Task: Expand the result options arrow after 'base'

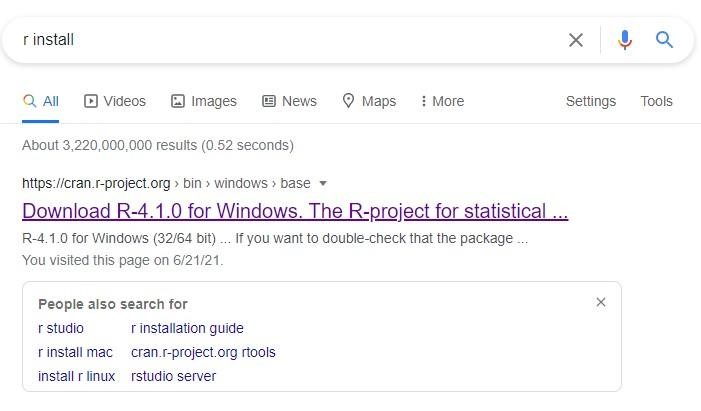Action: (323, 183)
